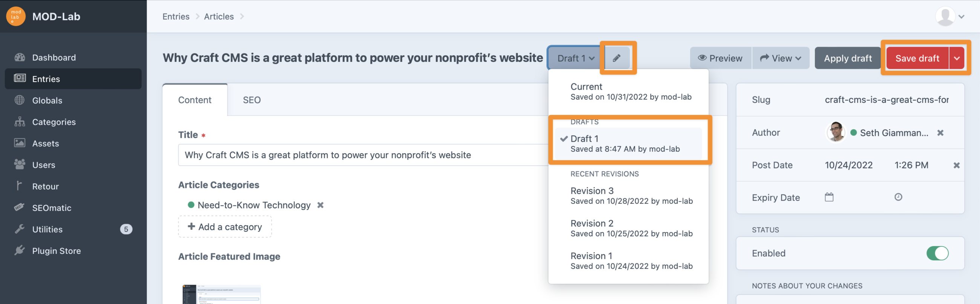This screenshot has height=304, width=980.
Task: Expand the user account menu chevron
Action: (962, 17)
